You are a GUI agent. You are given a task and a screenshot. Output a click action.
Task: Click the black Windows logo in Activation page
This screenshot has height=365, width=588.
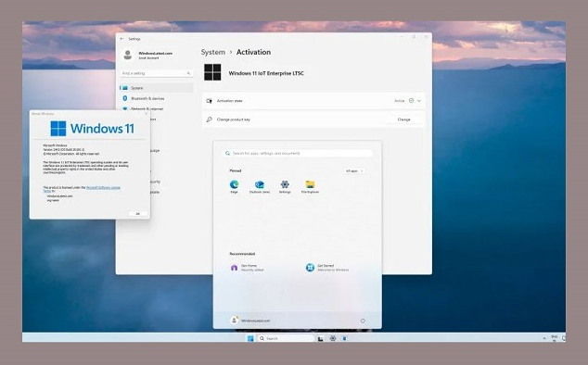pos(212,72)
